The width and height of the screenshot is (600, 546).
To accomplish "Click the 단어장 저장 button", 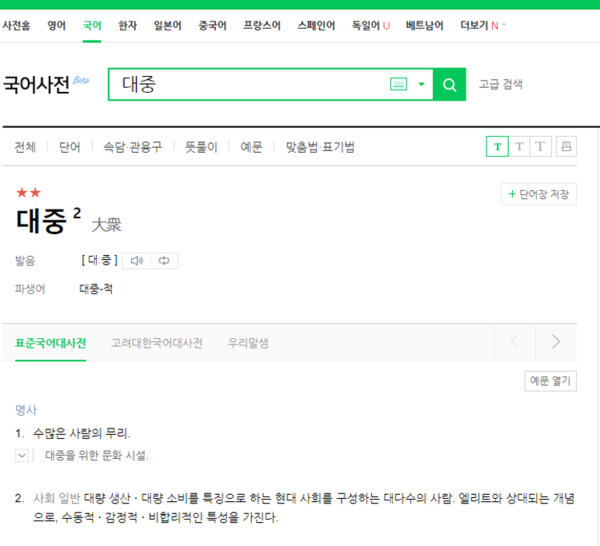I will click(x=539, y=194).
